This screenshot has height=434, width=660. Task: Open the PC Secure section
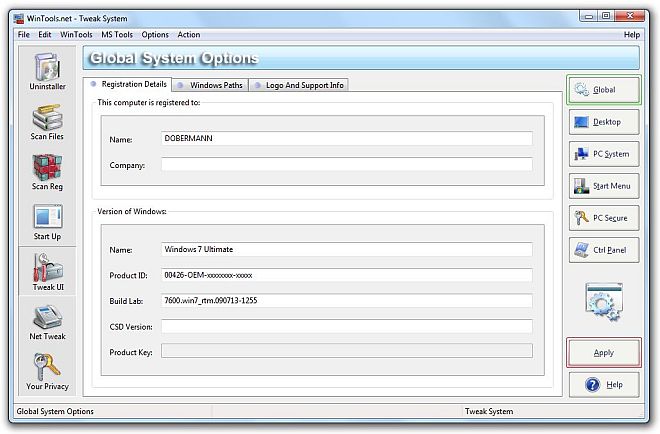tap(604, 218)
